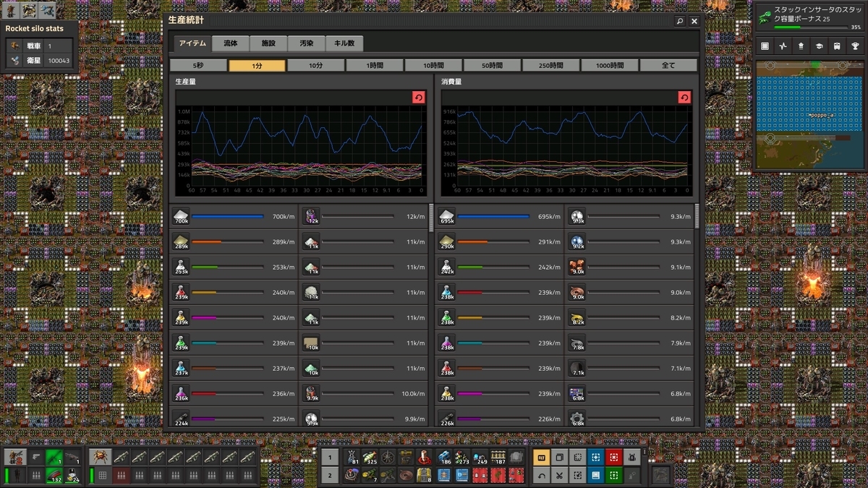This screenshot has height=488, width=868.
Task: Set time range to 1000時間
Action: [x=609, y=65]
